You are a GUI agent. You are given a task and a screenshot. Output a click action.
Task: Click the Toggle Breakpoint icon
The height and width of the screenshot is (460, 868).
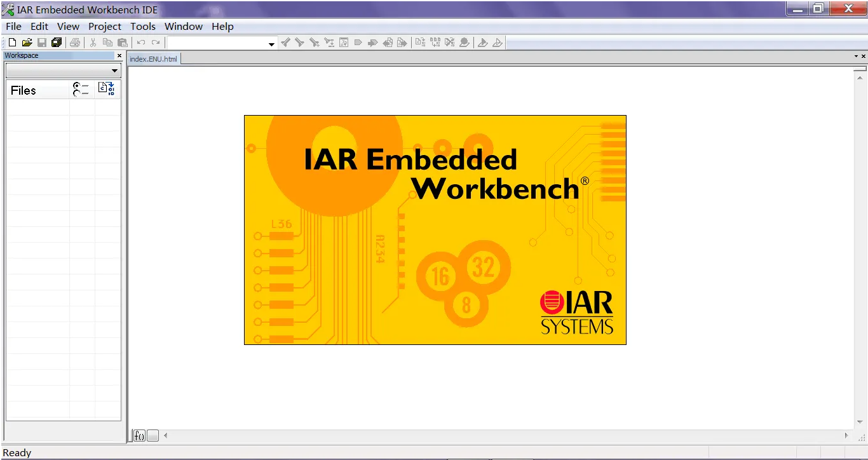(x=465, y=43)
